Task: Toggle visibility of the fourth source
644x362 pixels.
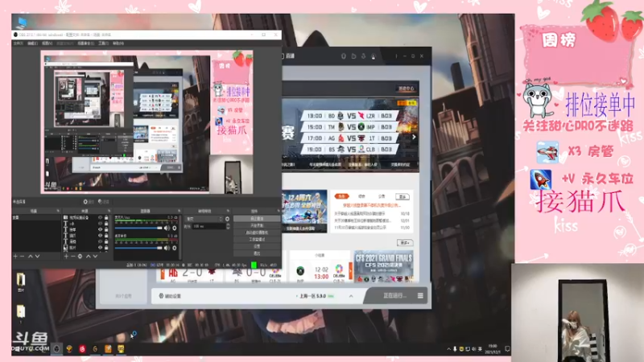Action: [100, 236]
